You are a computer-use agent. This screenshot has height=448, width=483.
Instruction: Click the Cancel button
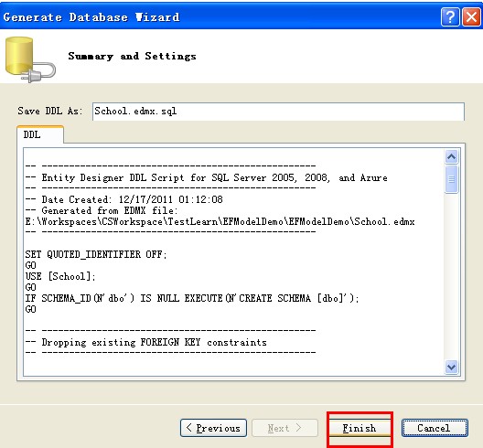(x=435, y=428)
